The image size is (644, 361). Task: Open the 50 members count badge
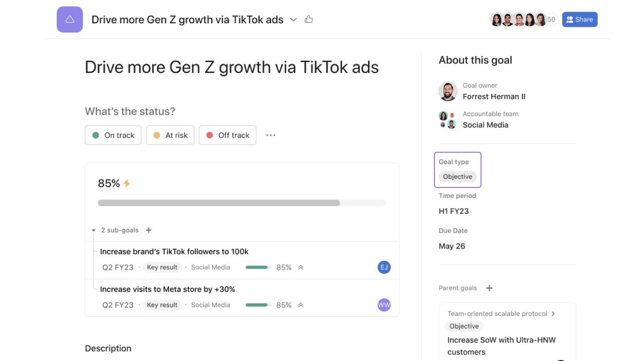click(x=551, y=20)
